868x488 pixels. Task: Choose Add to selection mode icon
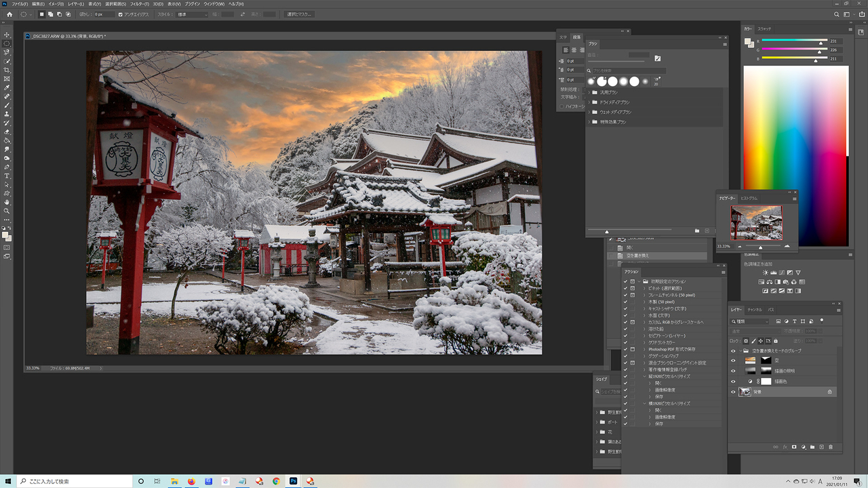pos(51,14)
